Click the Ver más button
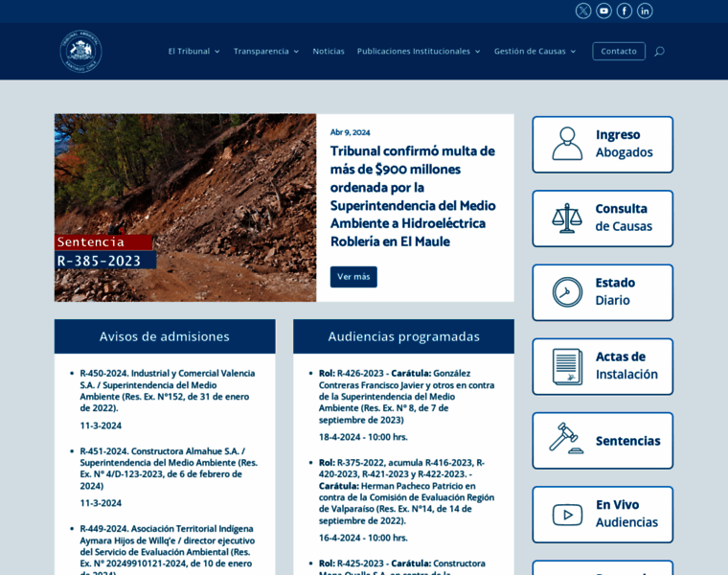Viewport: 728px width, 575px height. 353,277
